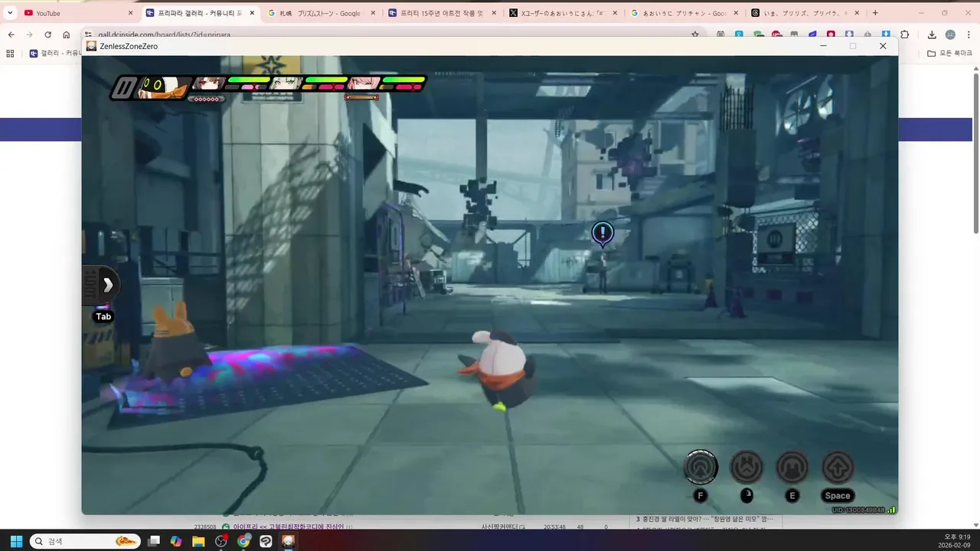
Task: Open the Windows Start menu
Action: tap(16, 541)
